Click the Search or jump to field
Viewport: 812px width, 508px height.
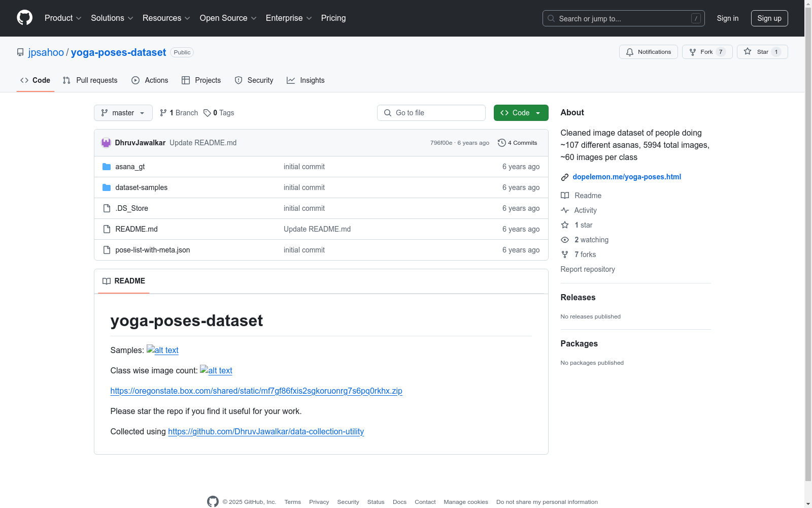pos(624,18)
